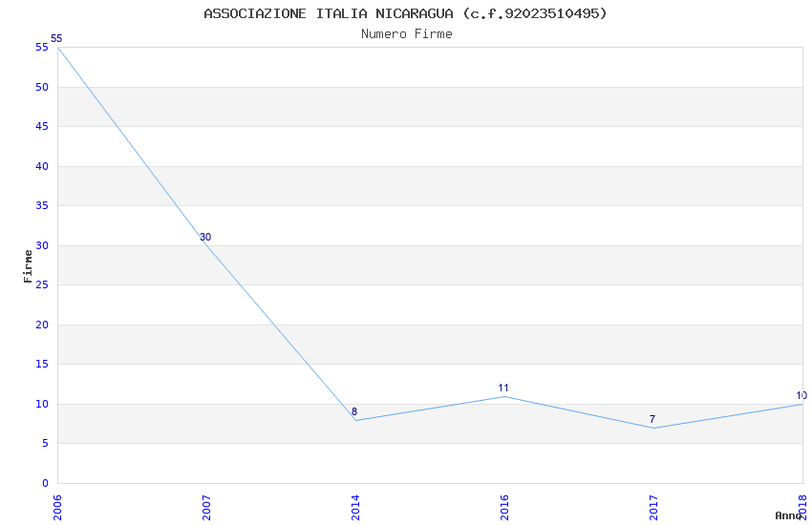Click the chart title ASSOCIAZIONE ITALIA NICARAGUA

[405, 13]
